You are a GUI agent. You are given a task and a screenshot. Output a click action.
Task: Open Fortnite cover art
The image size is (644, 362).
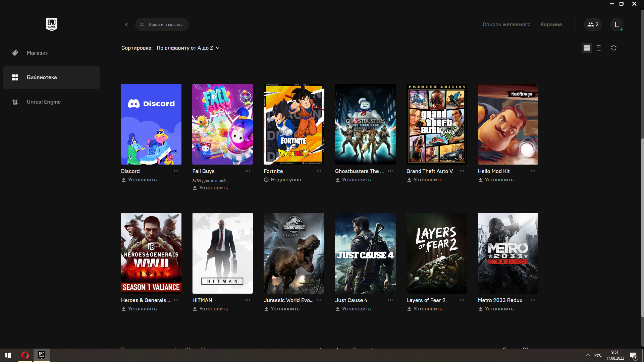pos(294,124)
